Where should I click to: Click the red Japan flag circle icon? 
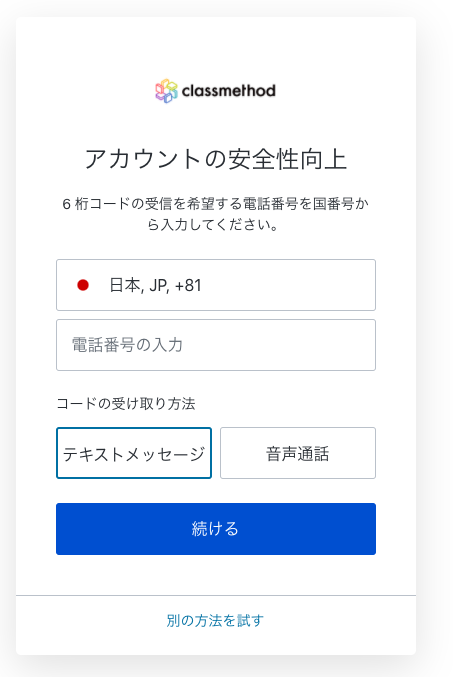83,285
